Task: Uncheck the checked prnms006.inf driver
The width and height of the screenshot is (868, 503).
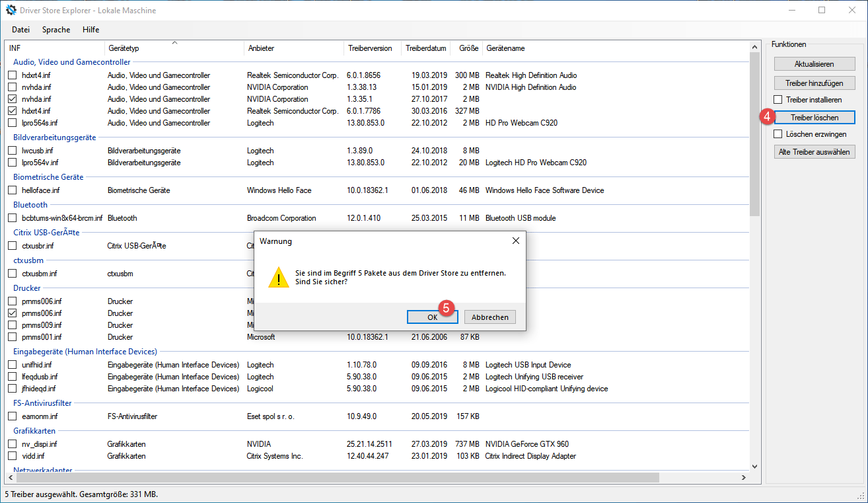Action: (x=13, y=313)
